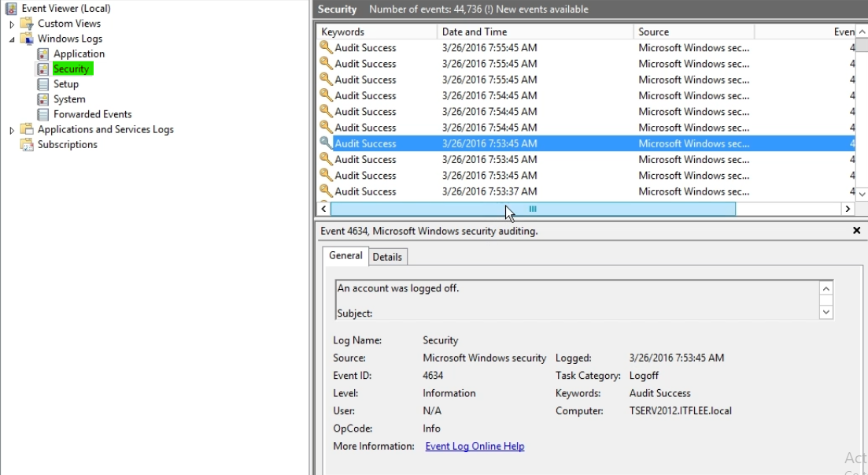Switch to the Details tab
868x475 pixels.
[387, 257]
